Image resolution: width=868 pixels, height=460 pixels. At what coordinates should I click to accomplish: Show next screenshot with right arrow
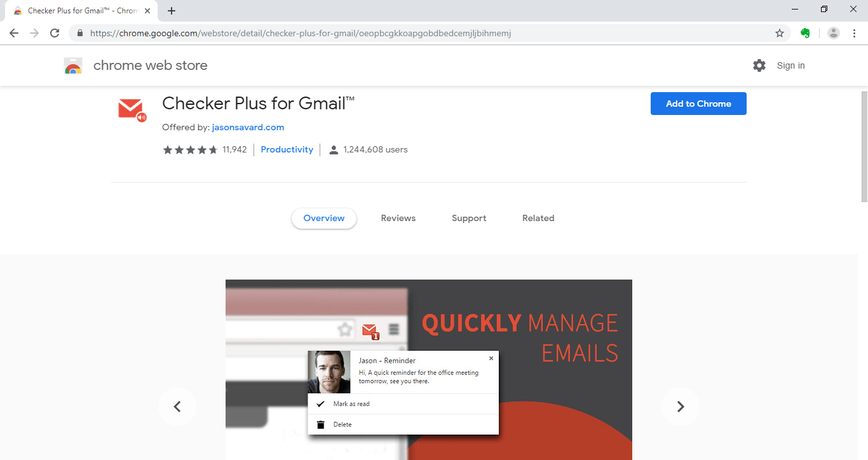tap(681, 407)
